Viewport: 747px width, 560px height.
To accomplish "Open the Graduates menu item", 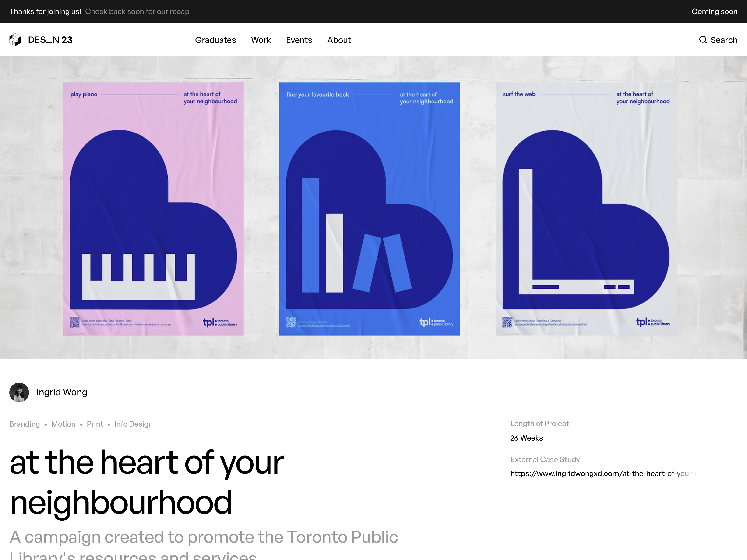I will 215,40.
